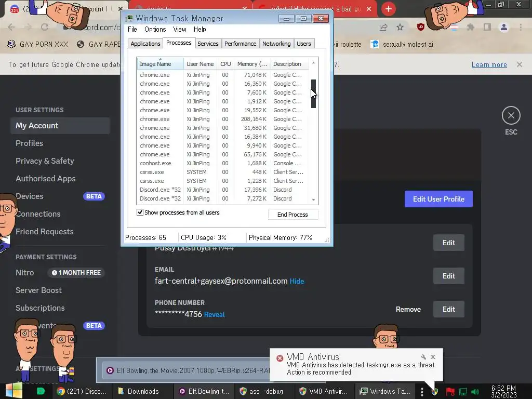
Task: Click the wrench icon on the antivirus notification
Action: 423,357
